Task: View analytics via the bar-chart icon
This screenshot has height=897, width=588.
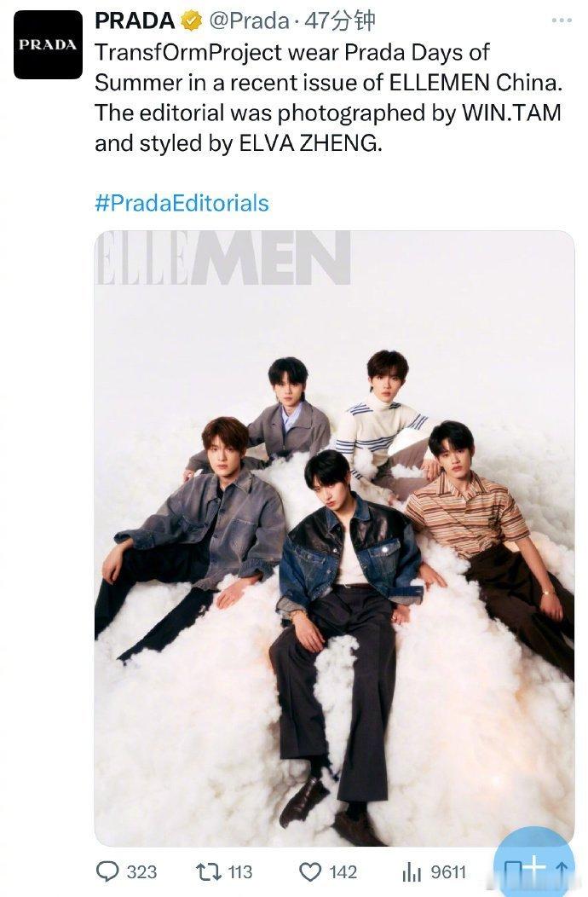Action: coord(412,871)
